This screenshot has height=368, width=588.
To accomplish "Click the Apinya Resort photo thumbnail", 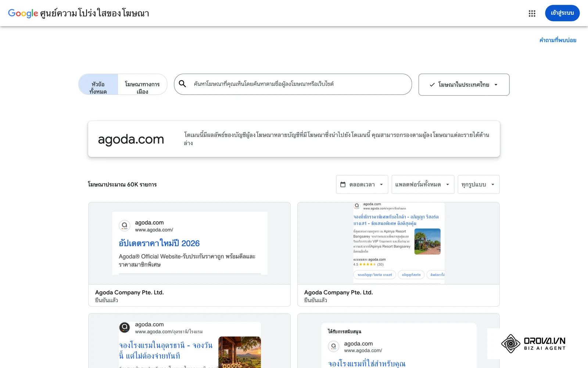I will tap(427, 241).
